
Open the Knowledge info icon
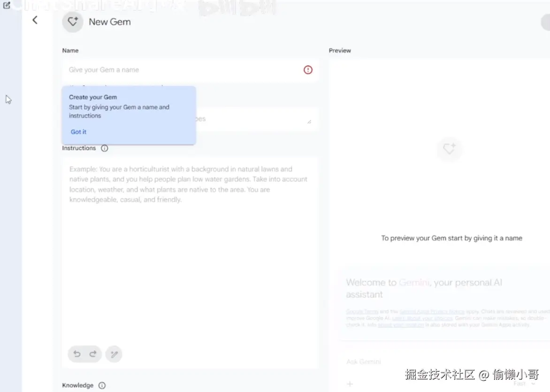pyautogui.click(x=102, y=385)
